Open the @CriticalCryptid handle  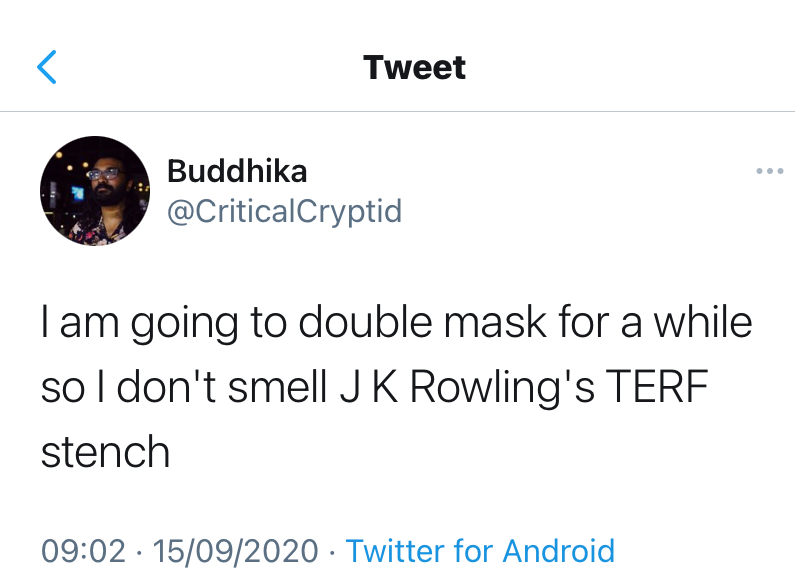(284, 211)
